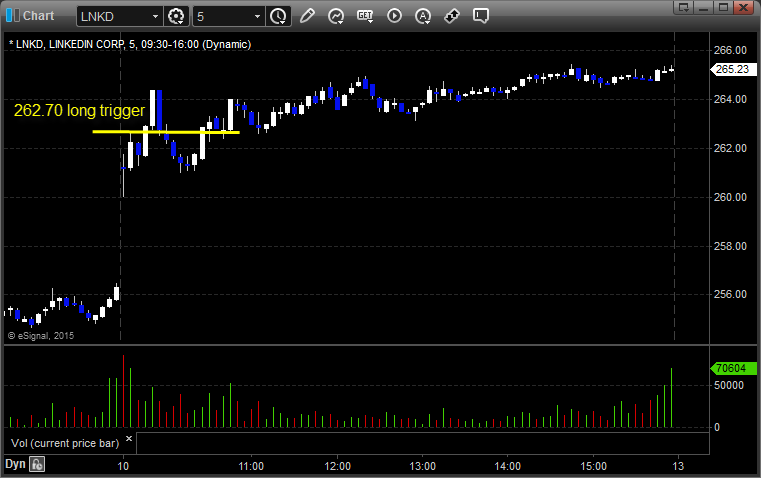Toggle the lock icon next to Dyn
The image size is (761, 478).
37,464
